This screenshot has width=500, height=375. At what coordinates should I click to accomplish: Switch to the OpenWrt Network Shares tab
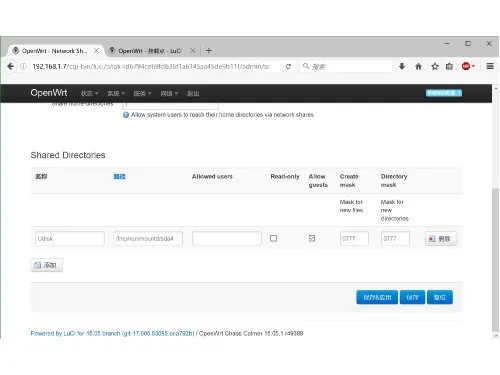(55, 51)
